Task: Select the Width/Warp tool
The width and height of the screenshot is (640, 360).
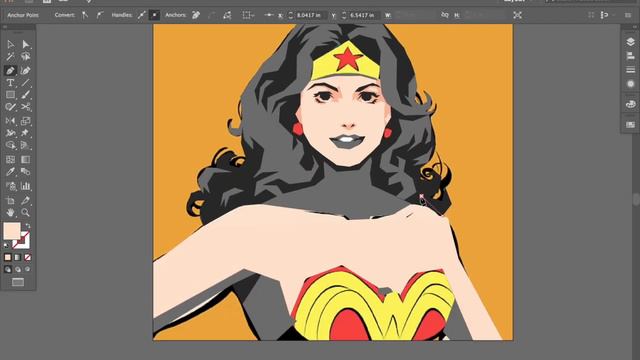Action: [x=10, y=133]
